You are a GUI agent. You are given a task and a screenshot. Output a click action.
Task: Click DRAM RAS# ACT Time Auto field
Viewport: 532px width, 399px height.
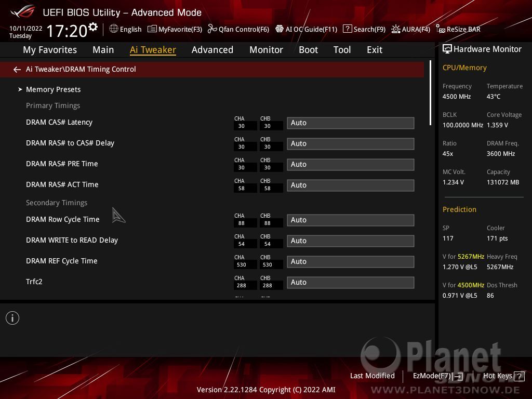[351, 185]
